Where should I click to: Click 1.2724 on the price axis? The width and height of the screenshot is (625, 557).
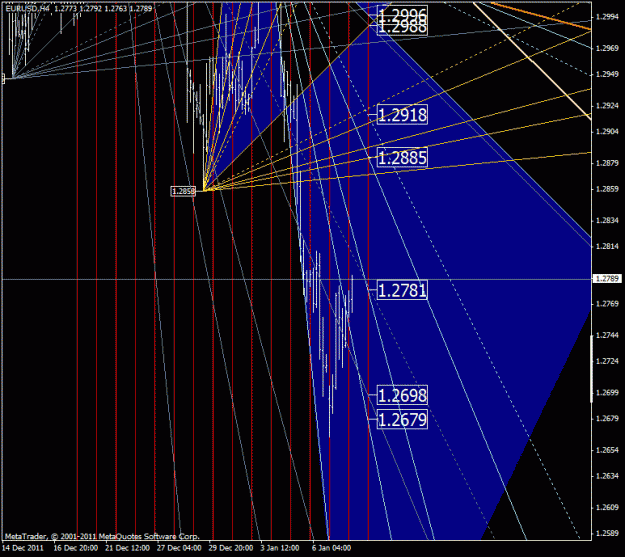coord(607,361)
